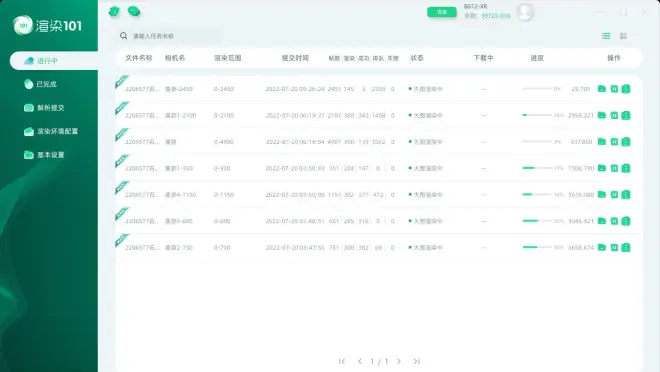Click the cost value 3655.674
This screenshot has height=372, width=660.
[581, 247]
